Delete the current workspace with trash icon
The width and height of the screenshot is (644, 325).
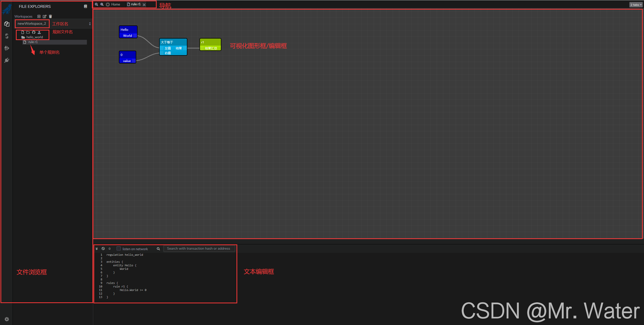(50, 16)
